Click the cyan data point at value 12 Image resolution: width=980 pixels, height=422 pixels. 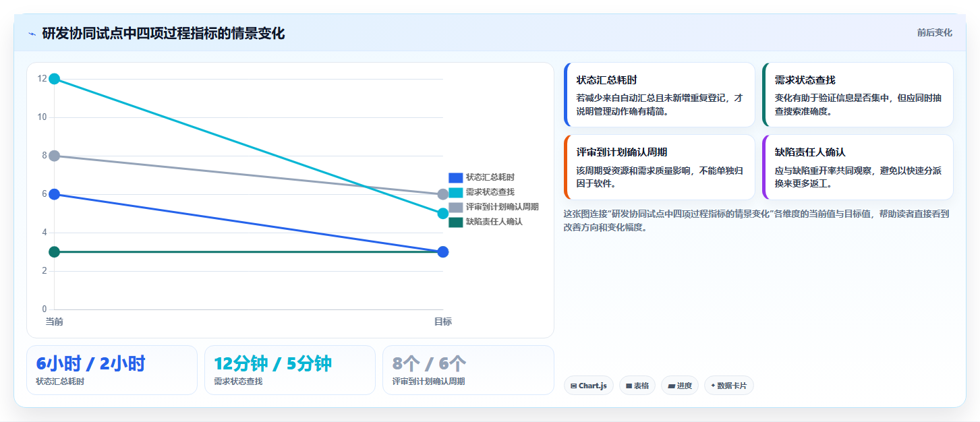55,79
